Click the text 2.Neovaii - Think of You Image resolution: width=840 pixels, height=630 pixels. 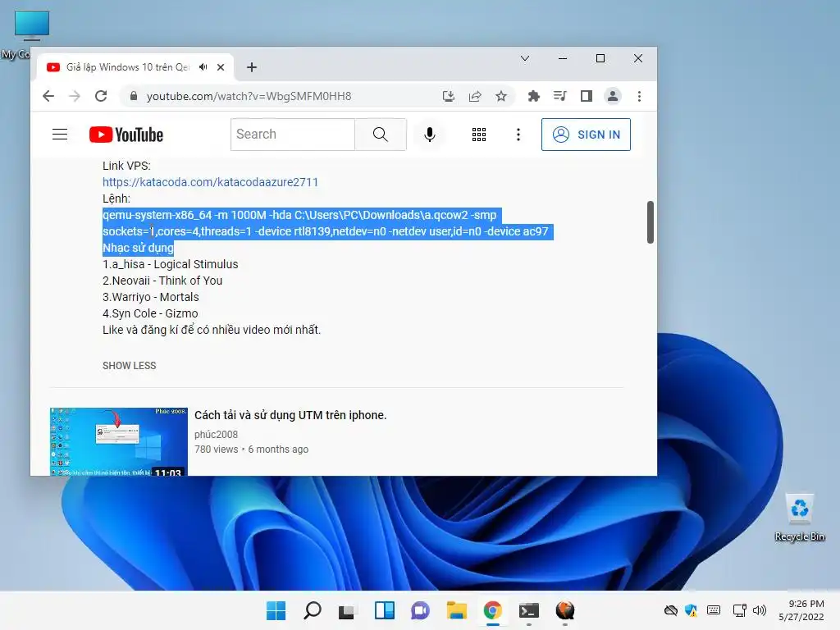pos(162,281)
